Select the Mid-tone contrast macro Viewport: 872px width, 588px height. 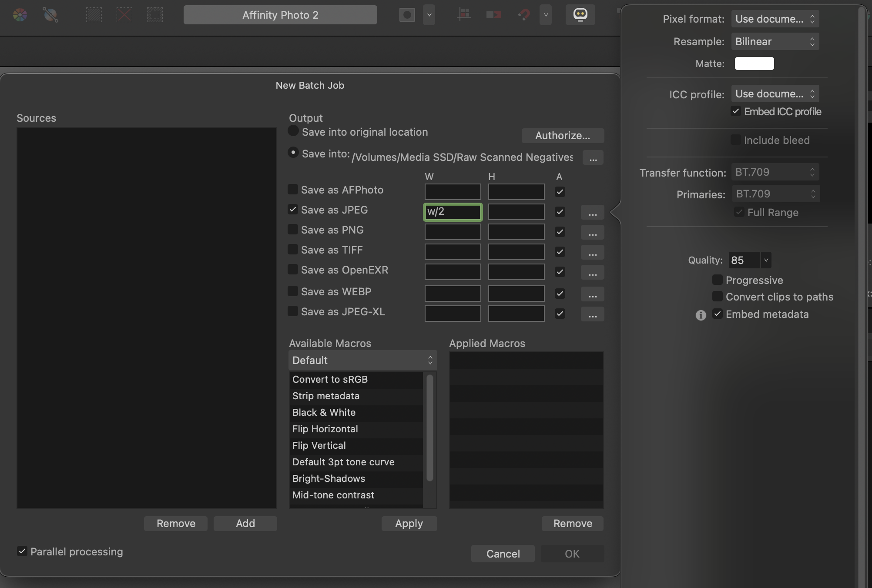point(356,495)
